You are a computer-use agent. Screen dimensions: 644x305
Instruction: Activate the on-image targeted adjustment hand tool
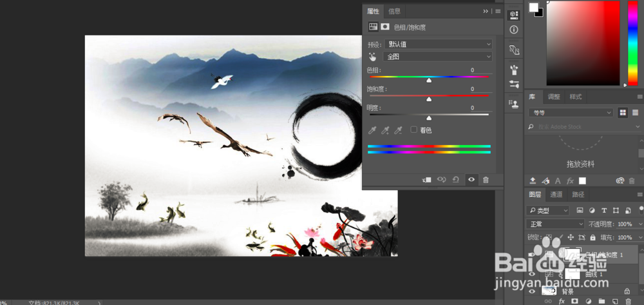372,57
